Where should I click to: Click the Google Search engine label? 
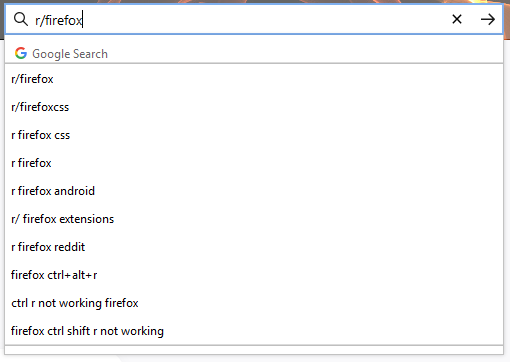click(x=70, y=54)
